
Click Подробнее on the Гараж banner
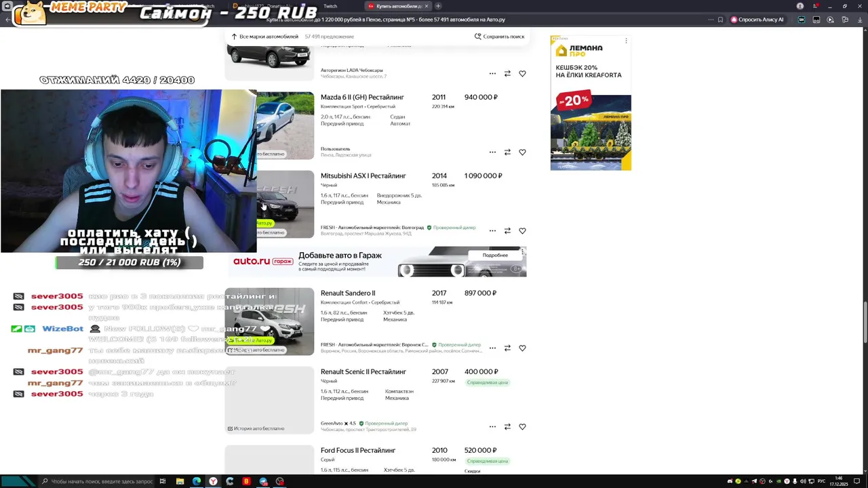click(x=495, y=256)
